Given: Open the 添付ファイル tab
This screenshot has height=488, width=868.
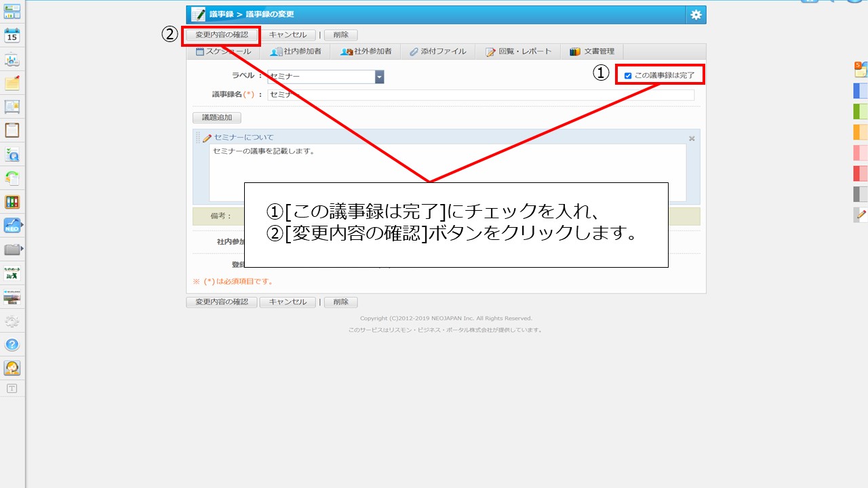Looking at the screenshot, I should point(438,52).
